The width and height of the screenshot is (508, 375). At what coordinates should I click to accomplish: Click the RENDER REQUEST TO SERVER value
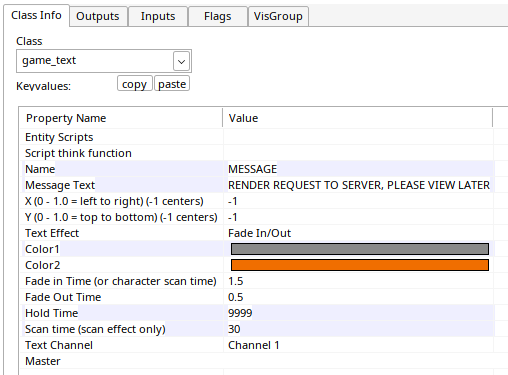click(359, 185)
